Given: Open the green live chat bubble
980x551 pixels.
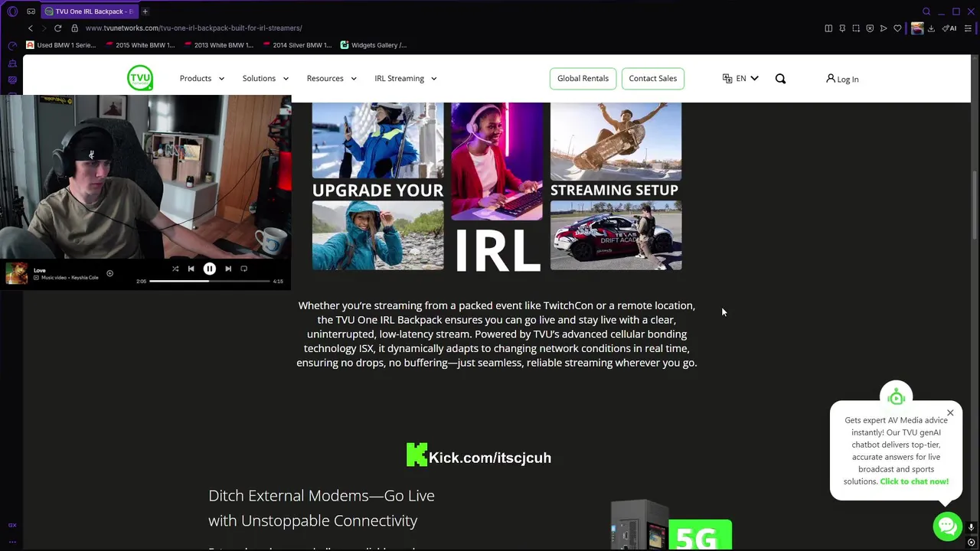Looking at the screenshot, I should [947, 526].
